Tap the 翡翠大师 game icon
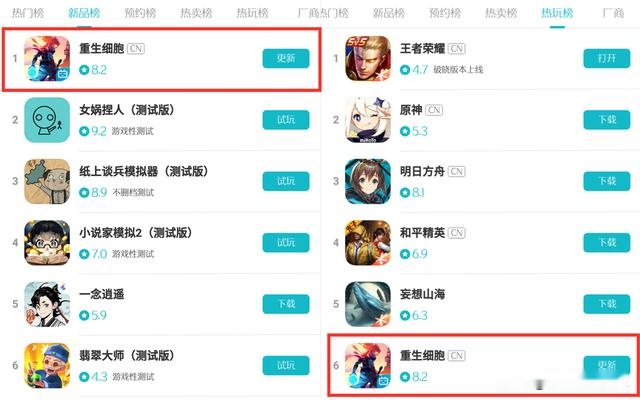Viewport: 640px width, 400px height. 47,365
